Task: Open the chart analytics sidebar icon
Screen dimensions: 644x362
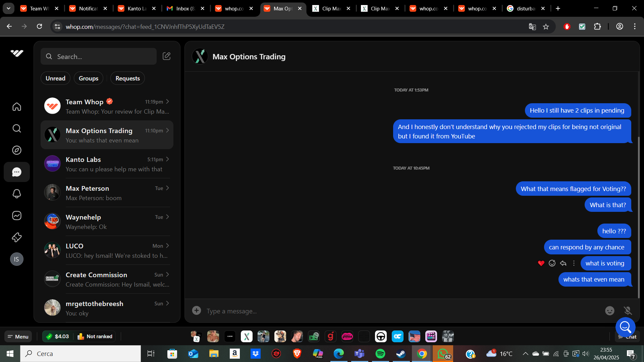Action: click(x=17, y=216)
